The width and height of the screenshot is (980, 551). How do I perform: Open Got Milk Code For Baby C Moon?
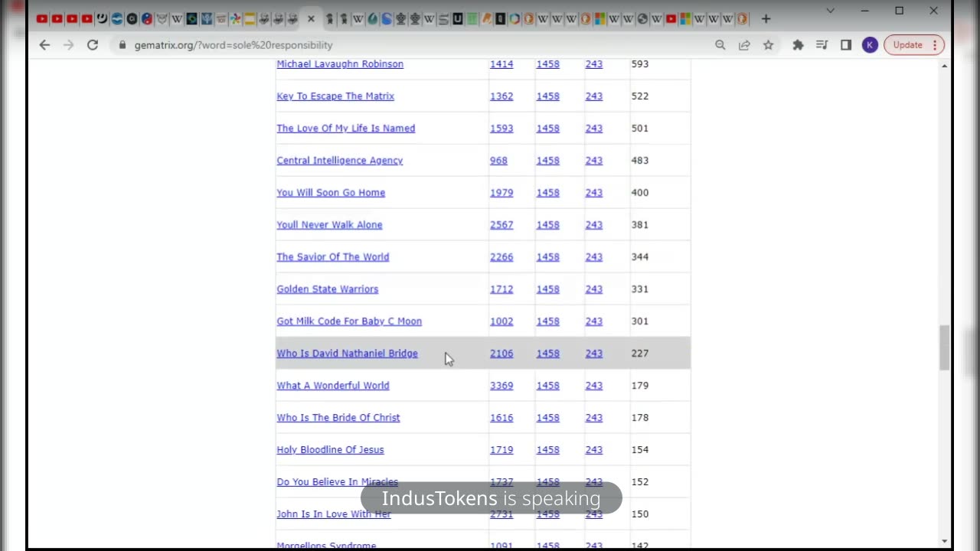click(349, 321)
